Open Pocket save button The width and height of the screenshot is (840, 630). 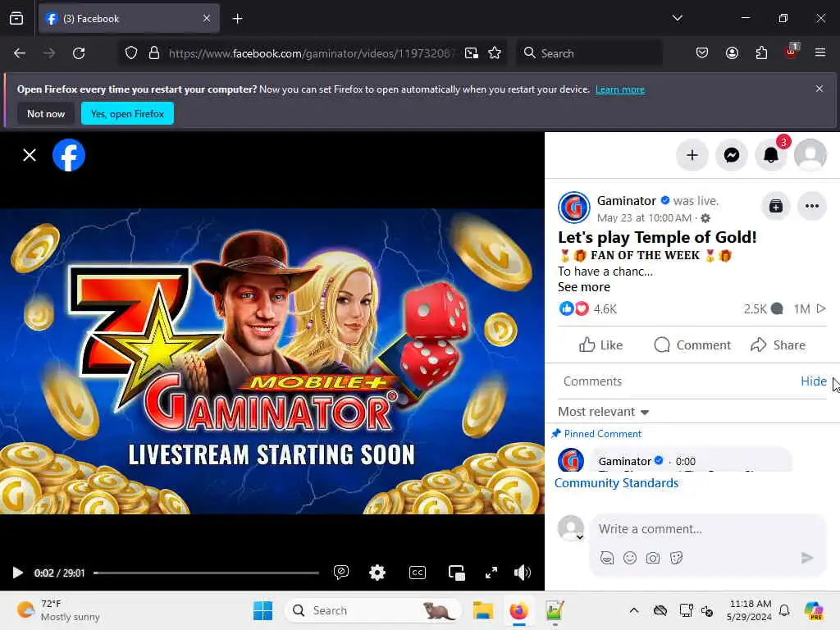pos(702,53)
